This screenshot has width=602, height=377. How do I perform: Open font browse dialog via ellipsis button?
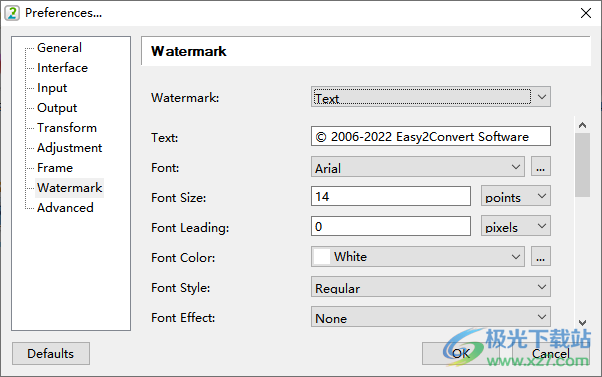pyautogui.click(x=541, y=167)
